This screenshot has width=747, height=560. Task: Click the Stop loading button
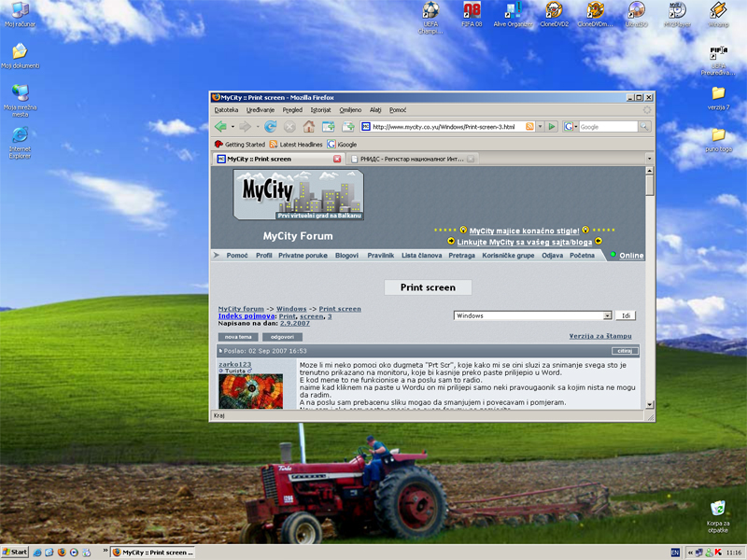click(289, 127)
